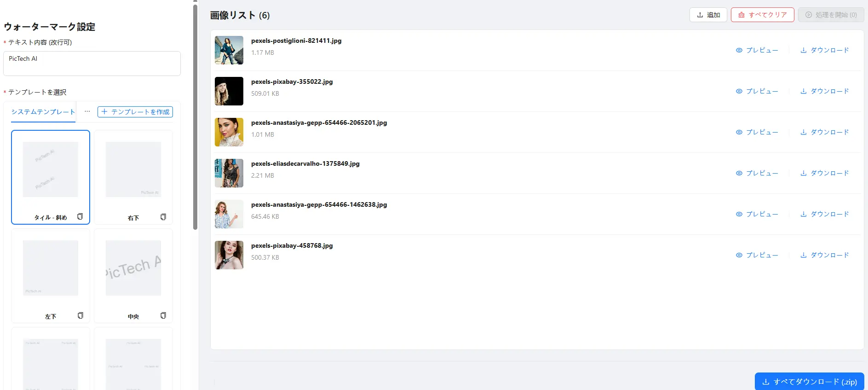Select the 左下 template
Image resolution: width=868 pixels, height=390 pixels.
pyautogui.click(x=51, y=276)
